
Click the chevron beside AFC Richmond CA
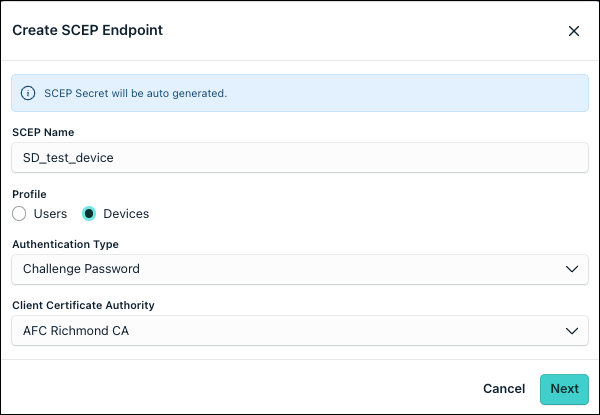coord(572,331)
